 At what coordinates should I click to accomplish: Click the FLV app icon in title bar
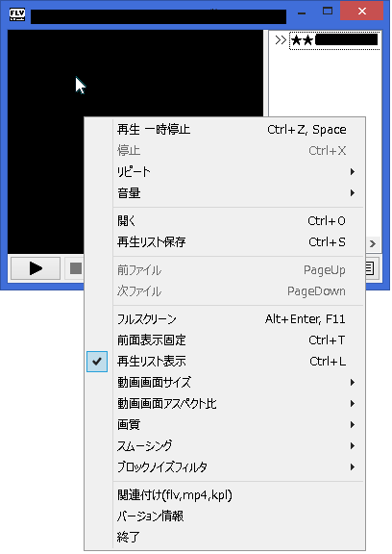click(x=17, y=14)
